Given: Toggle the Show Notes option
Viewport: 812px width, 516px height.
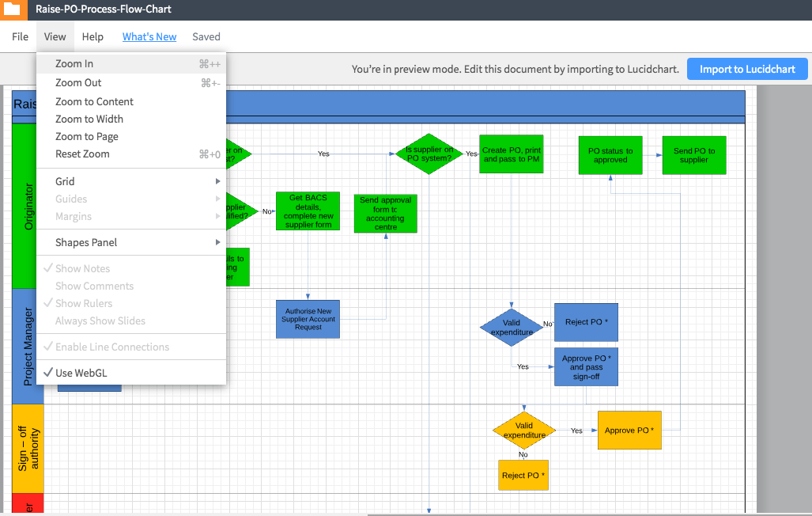Looking at the screenshot, I should (131, 268).
